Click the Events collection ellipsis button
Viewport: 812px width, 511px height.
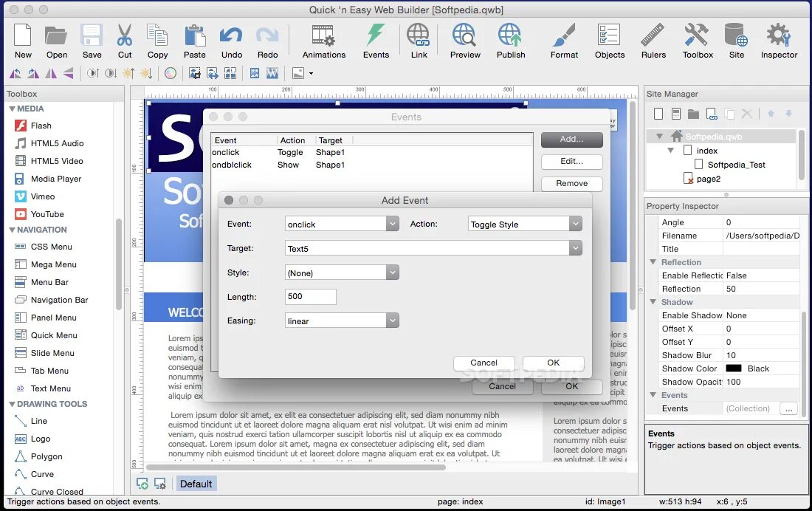pyautogui.click(x=788, y=408)
